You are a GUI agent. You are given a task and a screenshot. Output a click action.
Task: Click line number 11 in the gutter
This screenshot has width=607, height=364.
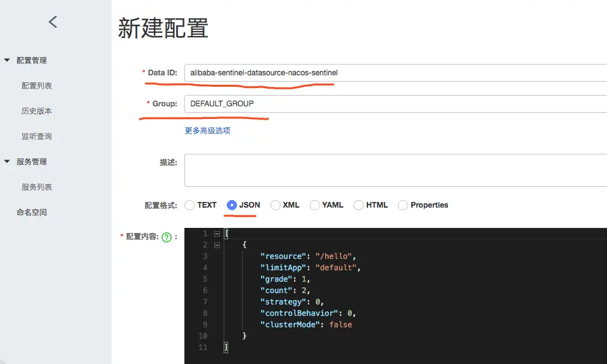pyautogui.click(x=203, y=348)
